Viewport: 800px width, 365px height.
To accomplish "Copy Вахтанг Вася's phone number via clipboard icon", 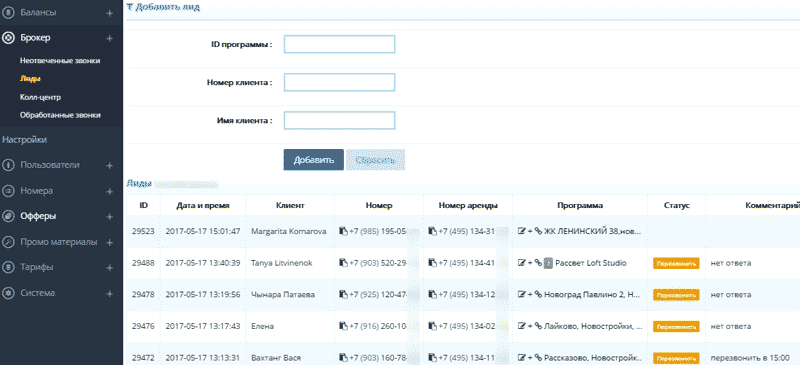I will pyautogui.click(x=344, y=358).
